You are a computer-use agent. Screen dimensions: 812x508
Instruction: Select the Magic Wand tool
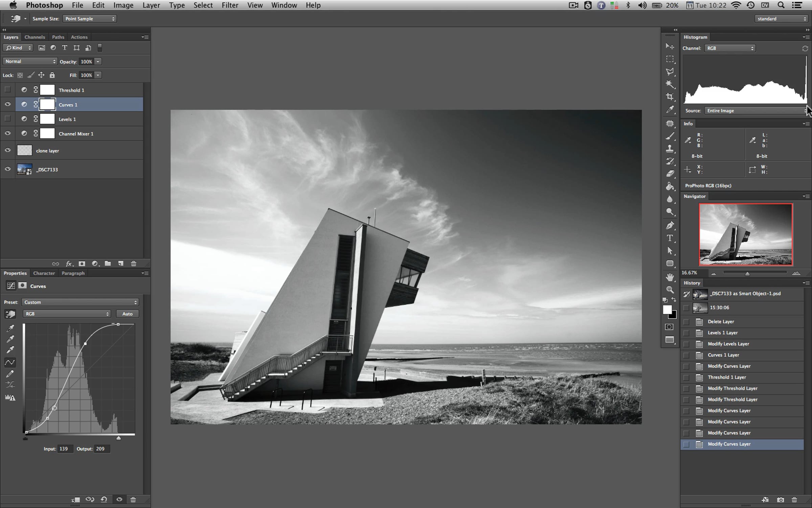(x=670, y=84)
